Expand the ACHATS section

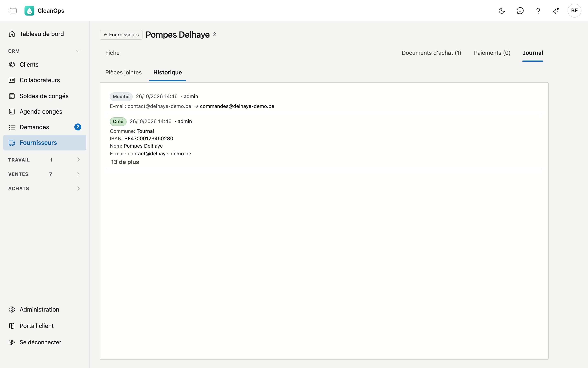pos(45,188)
